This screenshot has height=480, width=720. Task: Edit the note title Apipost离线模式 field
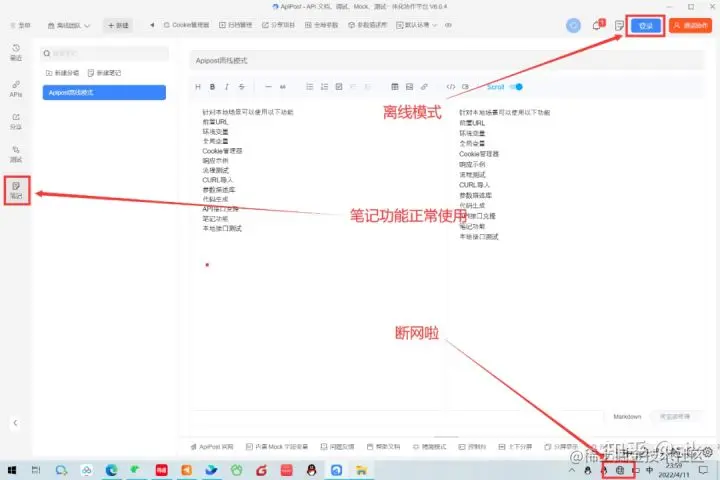coord(446,61)
